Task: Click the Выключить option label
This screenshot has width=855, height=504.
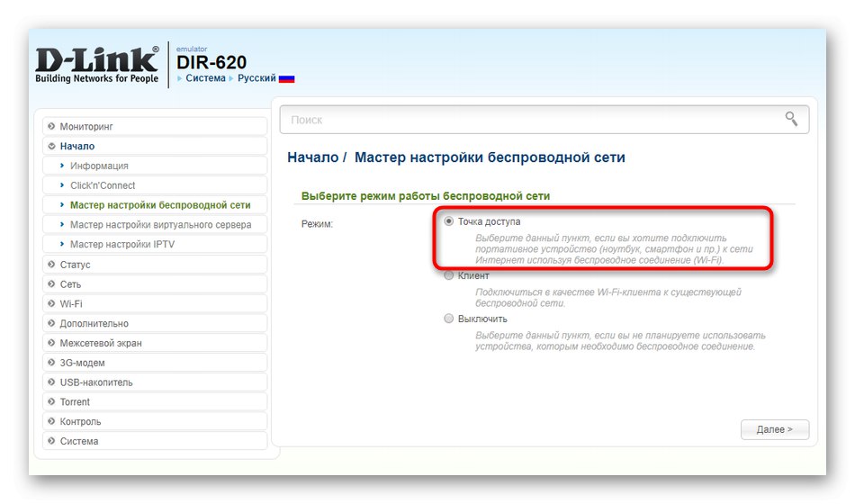Action: (482, 319)
